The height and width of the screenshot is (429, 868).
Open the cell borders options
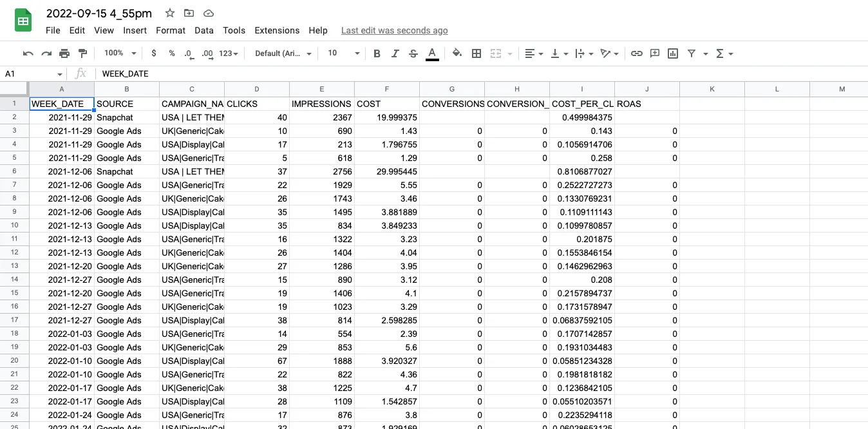(x=476, y=53)
